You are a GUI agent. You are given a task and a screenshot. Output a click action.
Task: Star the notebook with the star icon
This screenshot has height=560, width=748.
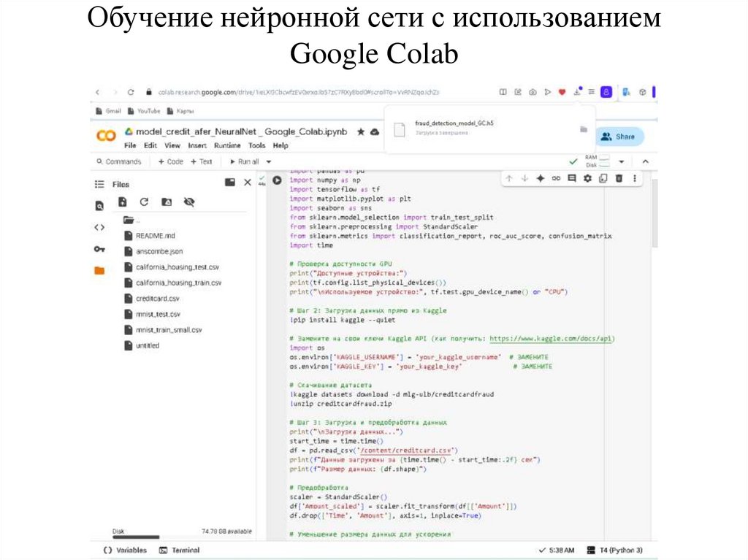tap(361, 131)
